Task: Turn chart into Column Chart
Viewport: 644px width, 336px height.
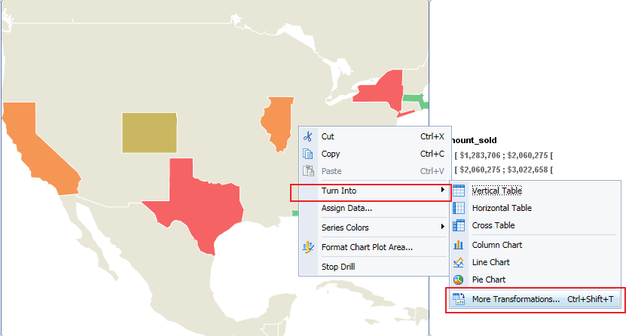Action: [536, 245]
